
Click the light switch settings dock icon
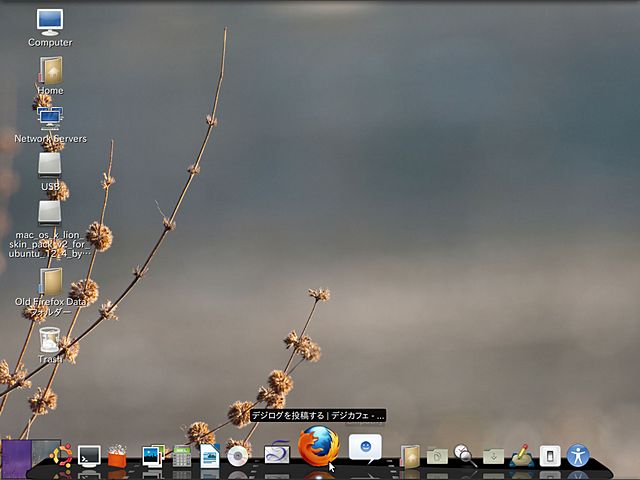(x=549, y=456)
